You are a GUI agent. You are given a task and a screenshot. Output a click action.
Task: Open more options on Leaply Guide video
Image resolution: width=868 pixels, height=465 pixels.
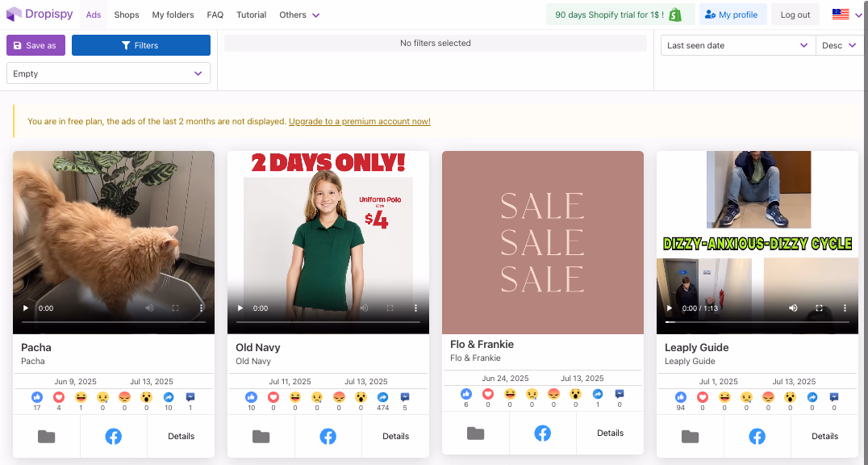(845, 308)
